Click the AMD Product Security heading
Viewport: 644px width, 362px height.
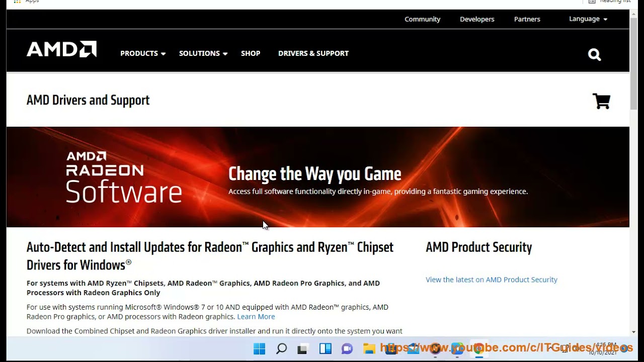[478, 247]
